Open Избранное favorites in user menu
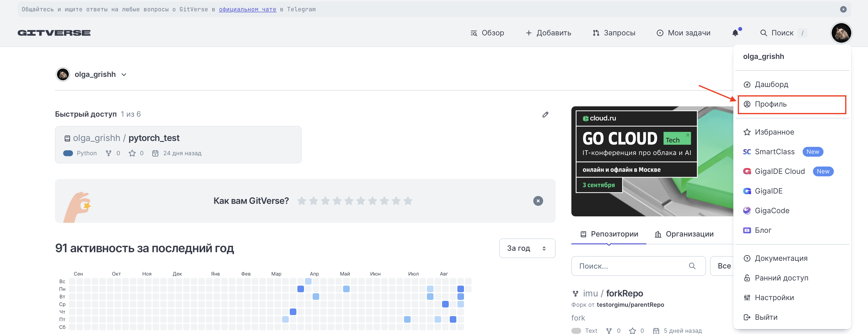 (792, 132)
